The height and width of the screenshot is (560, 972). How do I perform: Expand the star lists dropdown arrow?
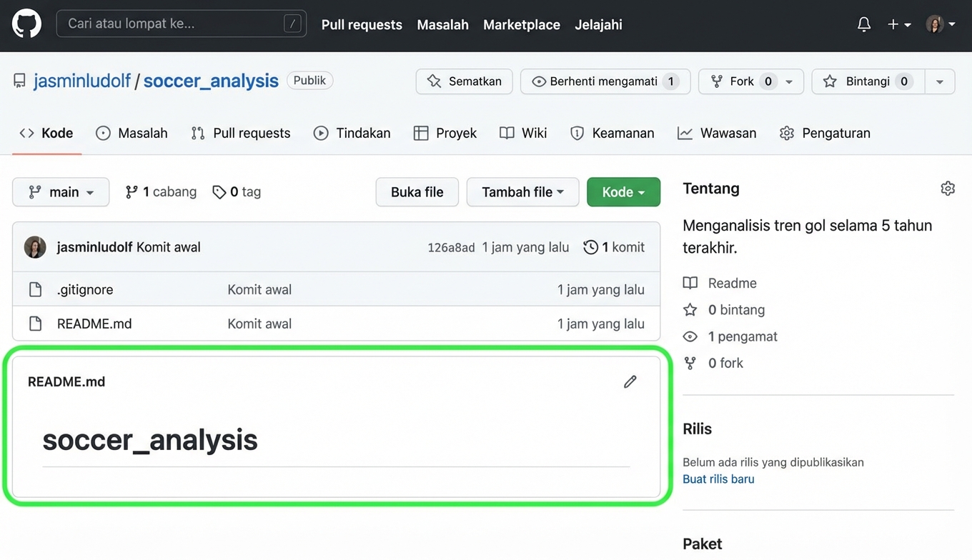(940, 81)
